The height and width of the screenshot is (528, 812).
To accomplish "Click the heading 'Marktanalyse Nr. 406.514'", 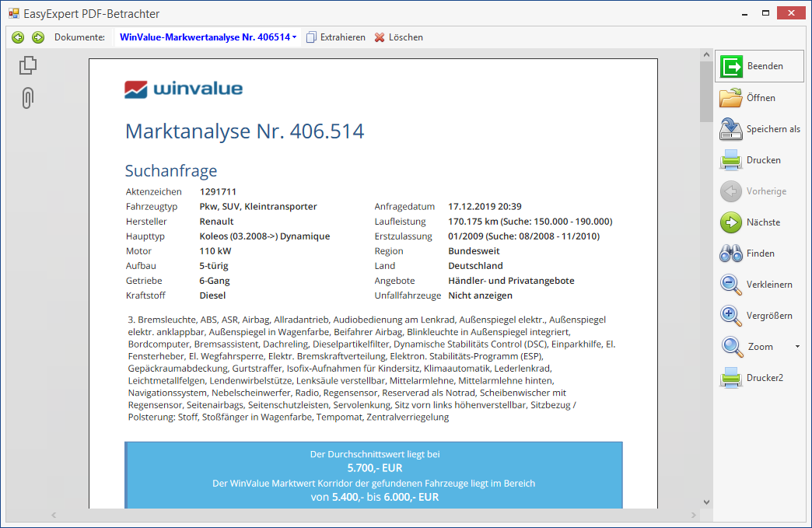I will tap(244, 131).
